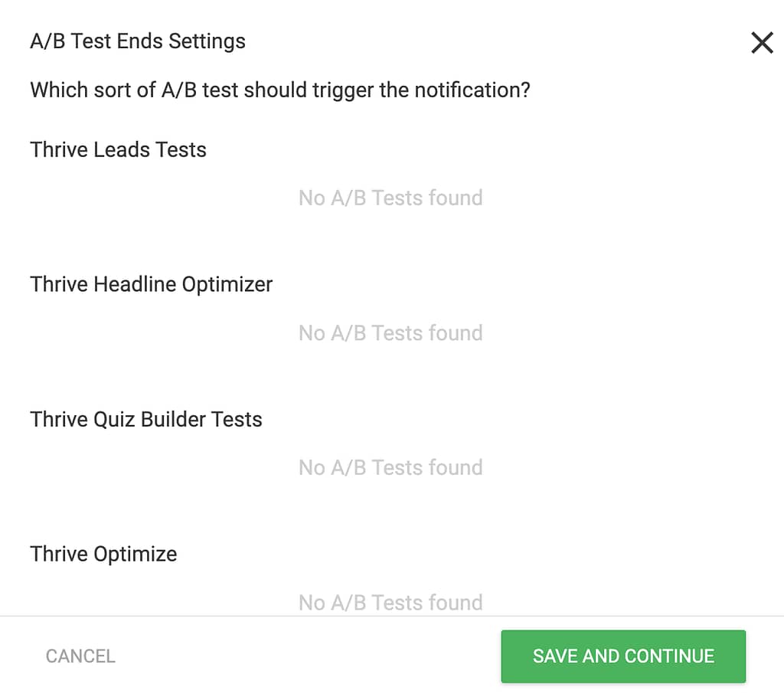This screenshot has height=694, width=784.
Task: Click the word Optimizer in Headline Optimizer heading
Action: tap(227, 284)
